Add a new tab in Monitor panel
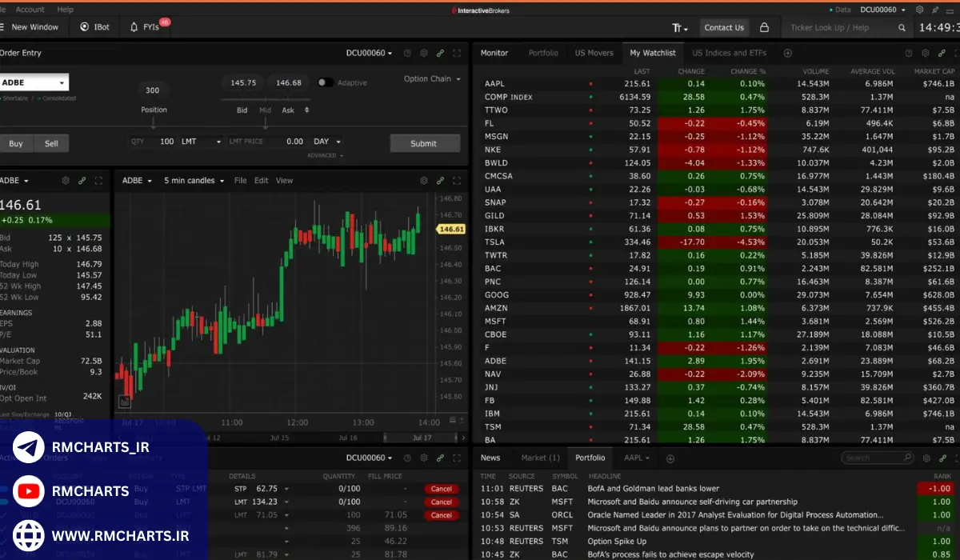The image size is (960, 560). [787, 53]
